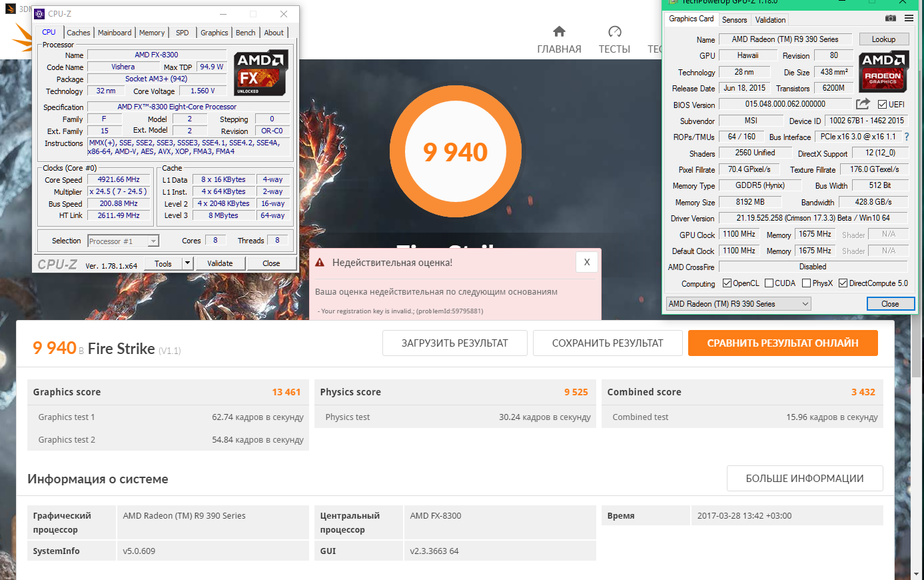
Task: Click the Driver Version field in GPU-Z
Action: point(813,218)
